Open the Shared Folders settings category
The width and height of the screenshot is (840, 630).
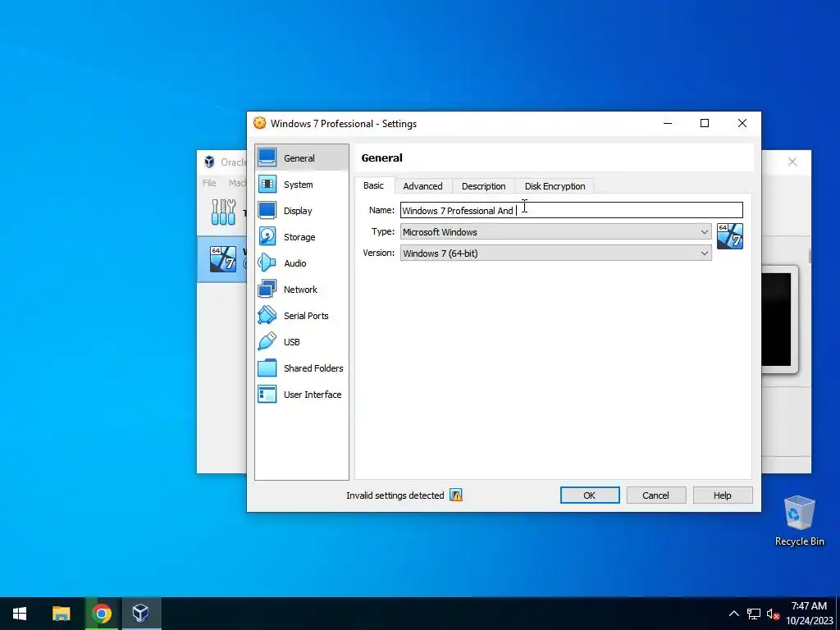(302, 368)
